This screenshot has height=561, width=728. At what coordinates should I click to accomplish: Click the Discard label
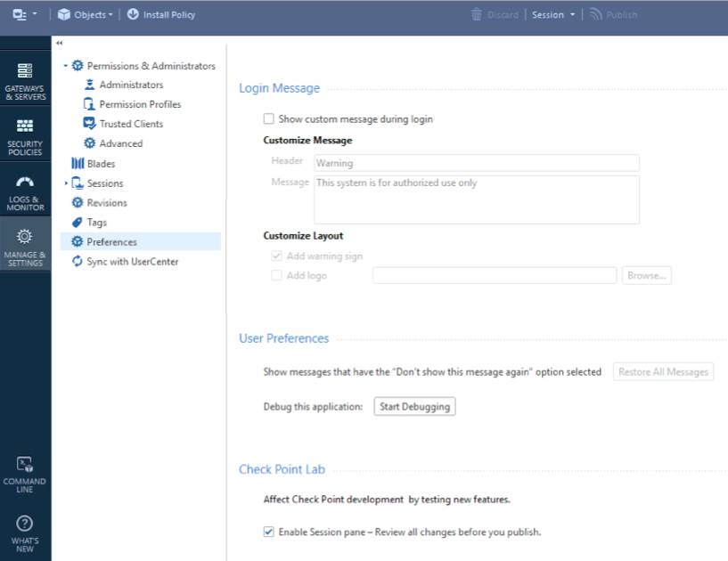[503, 15]
